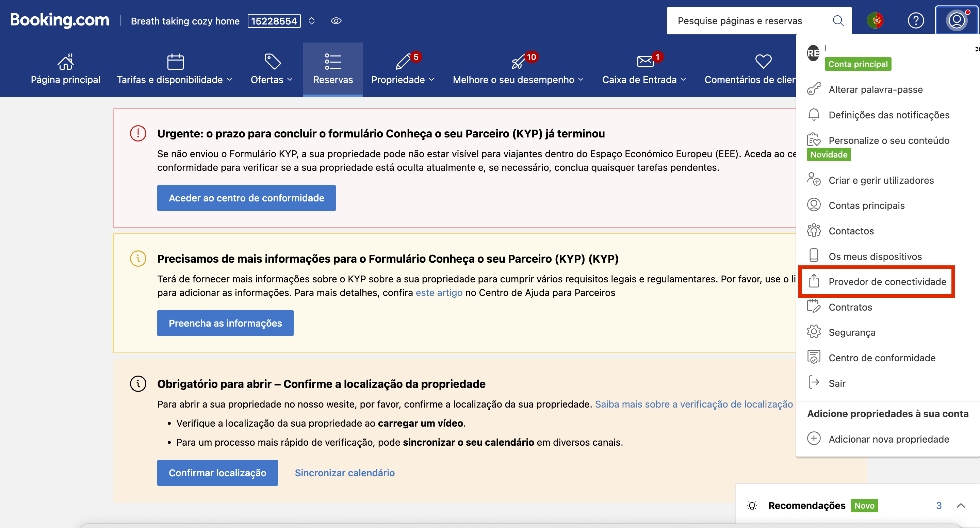Click the Portugal flag language icon
980x528 pixels.
coord(876,20)
